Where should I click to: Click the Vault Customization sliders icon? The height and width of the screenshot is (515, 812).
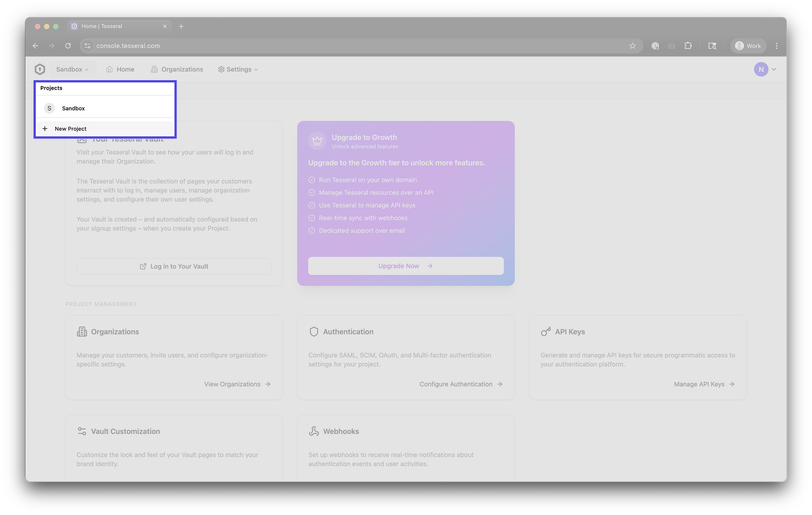pos(82,431)
